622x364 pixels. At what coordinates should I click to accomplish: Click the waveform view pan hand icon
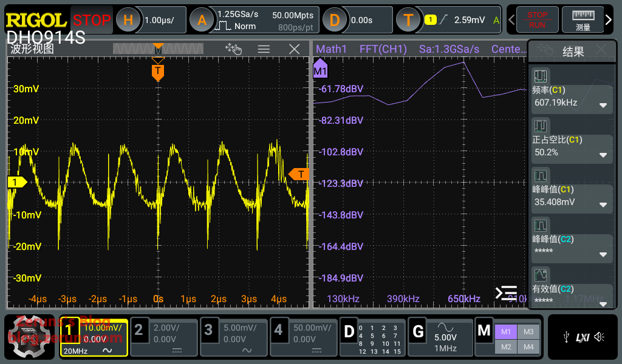click(233, 49)
